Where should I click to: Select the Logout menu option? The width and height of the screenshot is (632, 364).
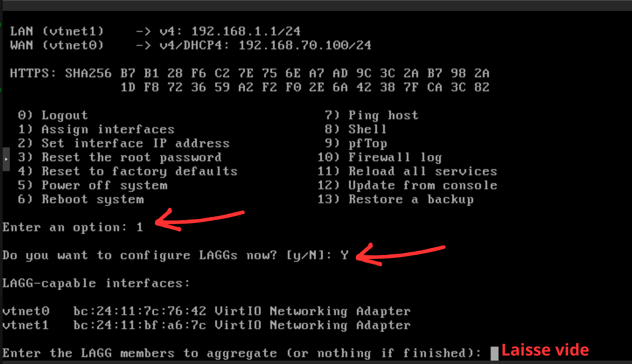click(53, 115)
